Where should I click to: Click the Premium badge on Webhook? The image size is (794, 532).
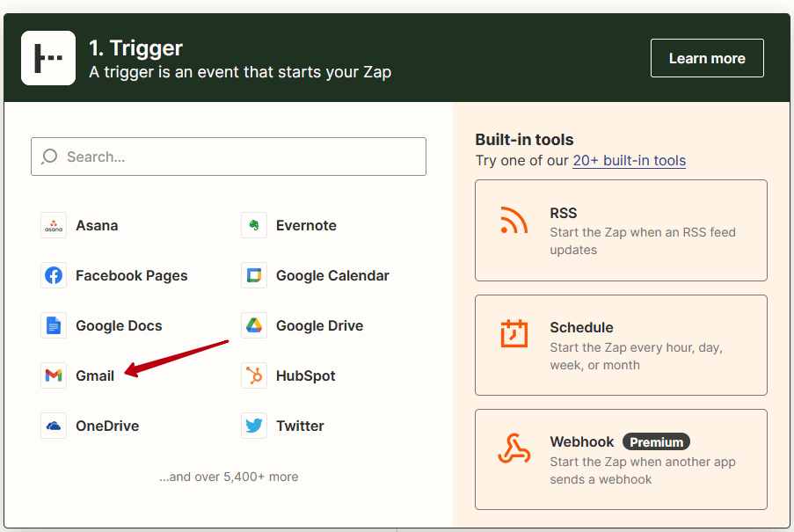pos(656,442)
